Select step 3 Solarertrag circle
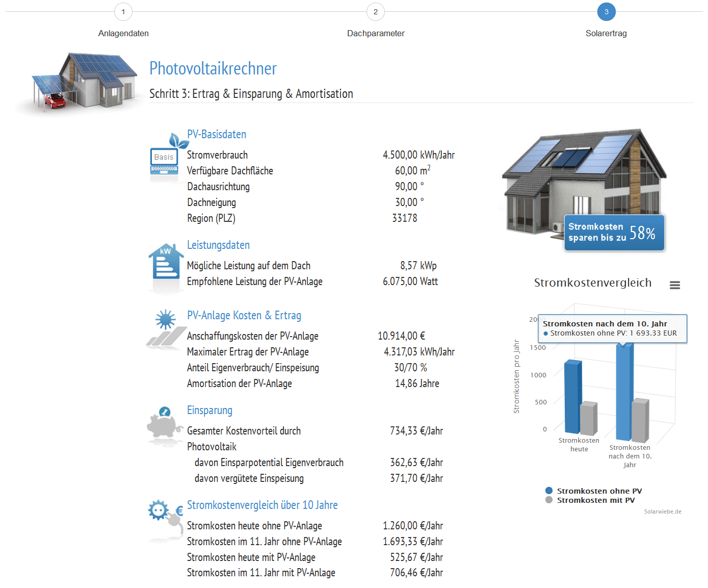Image resolution: width=708 pixels, height=588 pixels. [606, 12]
